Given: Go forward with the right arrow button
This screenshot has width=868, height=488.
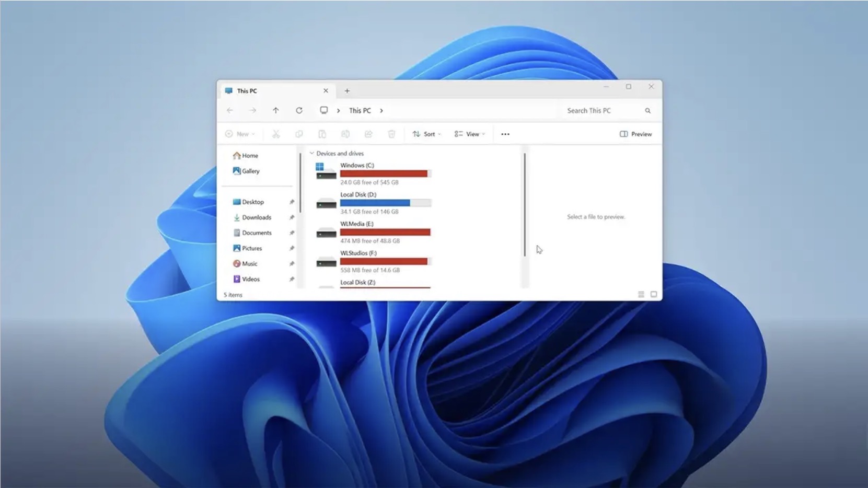Looking at the screenshot, I should (x=252, y=110).
